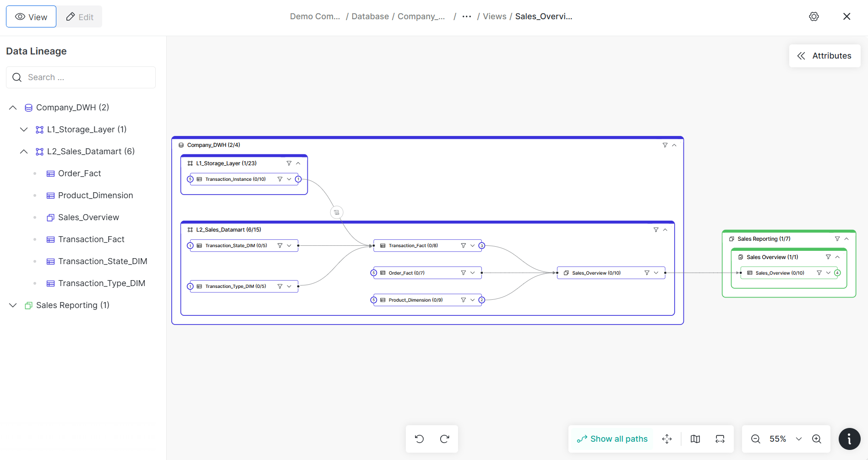Click downstream badge 3 on Transaction_Fact
This screenshot has width=868, height=460.
(x=482, y=246)
